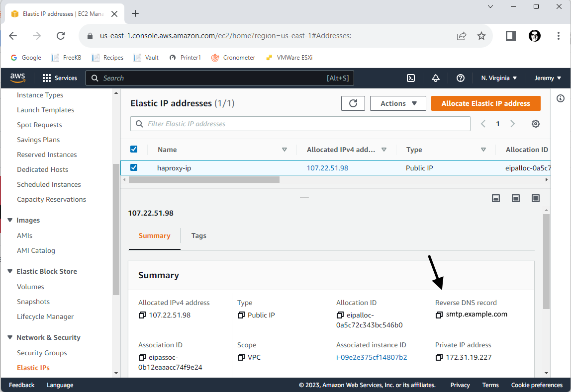The image size is (571, 392).
Task: Open Launch Templates in sidebar
Action: point(46,110)
